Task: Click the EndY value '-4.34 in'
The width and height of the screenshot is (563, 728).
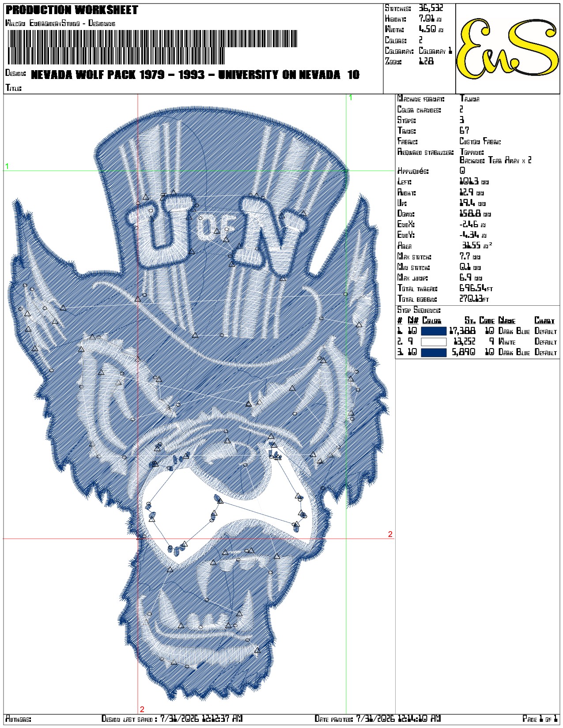Action: click(x=473, y=235)
